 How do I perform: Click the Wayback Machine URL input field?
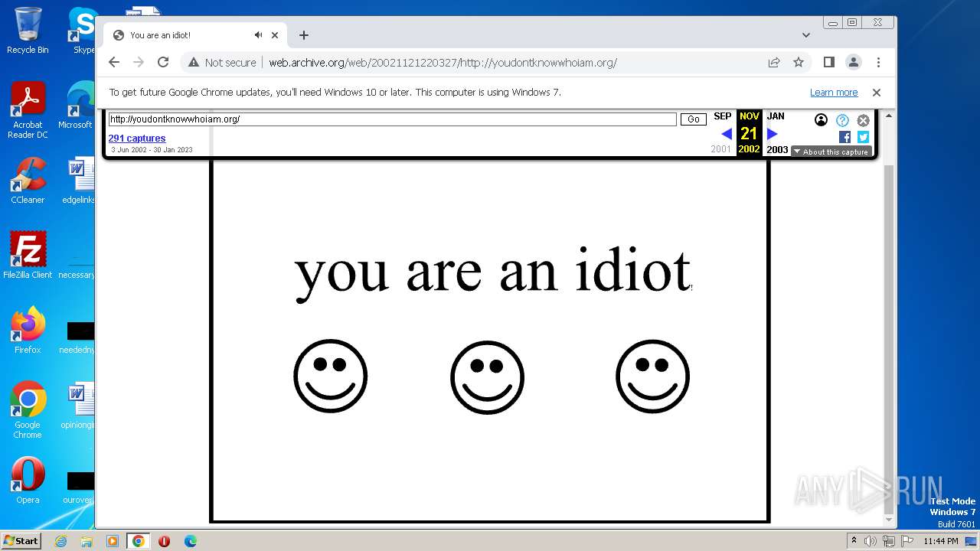tap(392, 119)
